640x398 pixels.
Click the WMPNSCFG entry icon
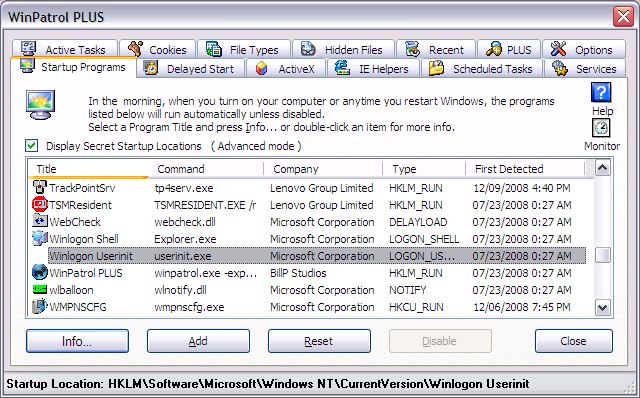click(40, 307)
